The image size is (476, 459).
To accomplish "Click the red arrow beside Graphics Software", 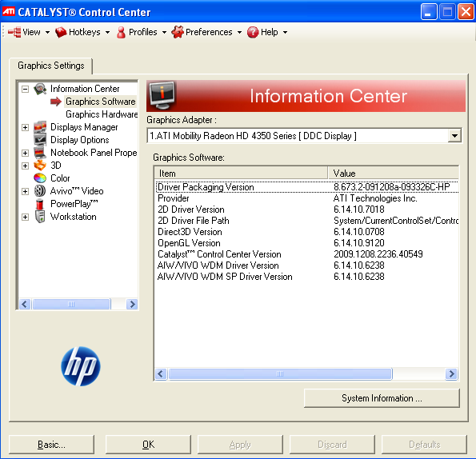I will [x=56, y=102].
